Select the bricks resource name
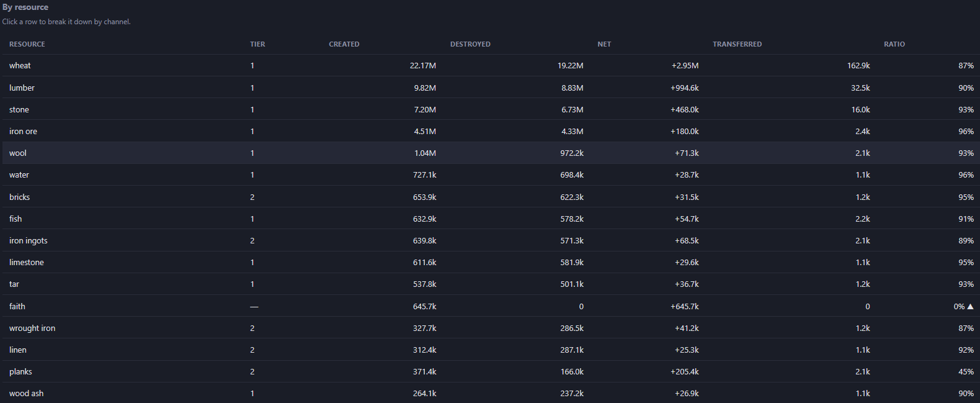This screenshot has width=980, height=403. pos(19,197)
